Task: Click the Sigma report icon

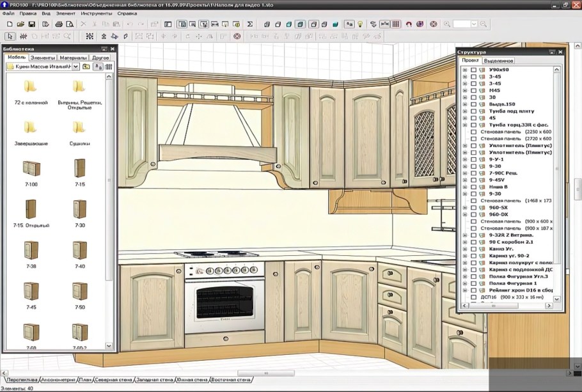Action: [x=249, y=24]
